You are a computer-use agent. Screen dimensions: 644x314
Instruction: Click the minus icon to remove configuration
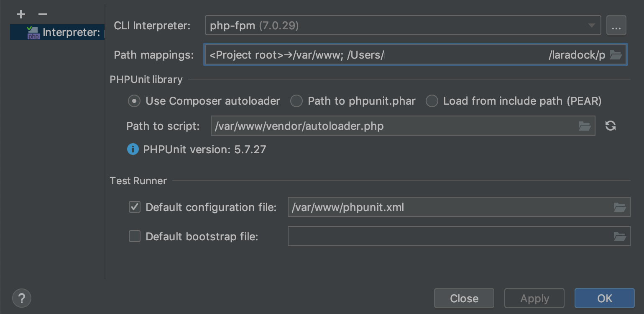(43, 15)
